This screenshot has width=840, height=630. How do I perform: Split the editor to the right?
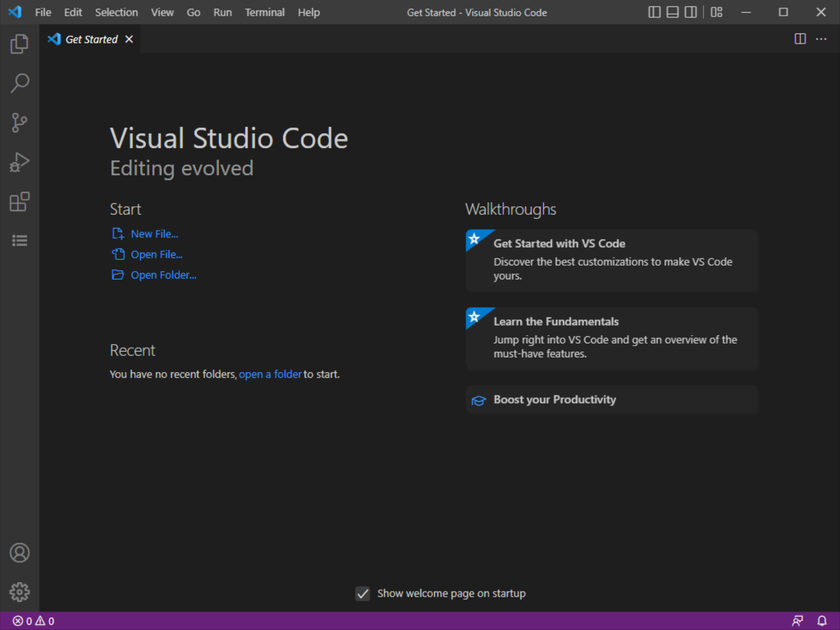tap(800, 39)
